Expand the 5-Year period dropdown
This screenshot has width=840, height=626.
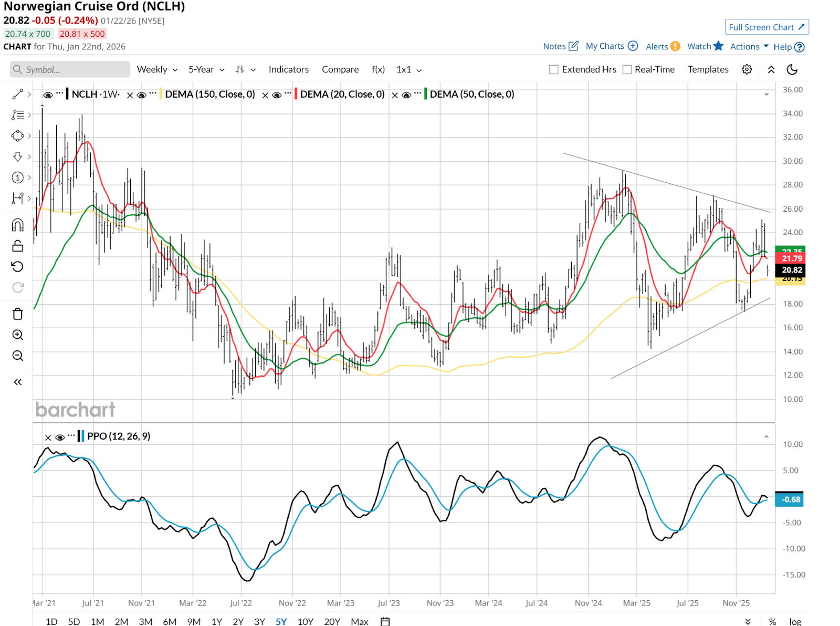206,69
